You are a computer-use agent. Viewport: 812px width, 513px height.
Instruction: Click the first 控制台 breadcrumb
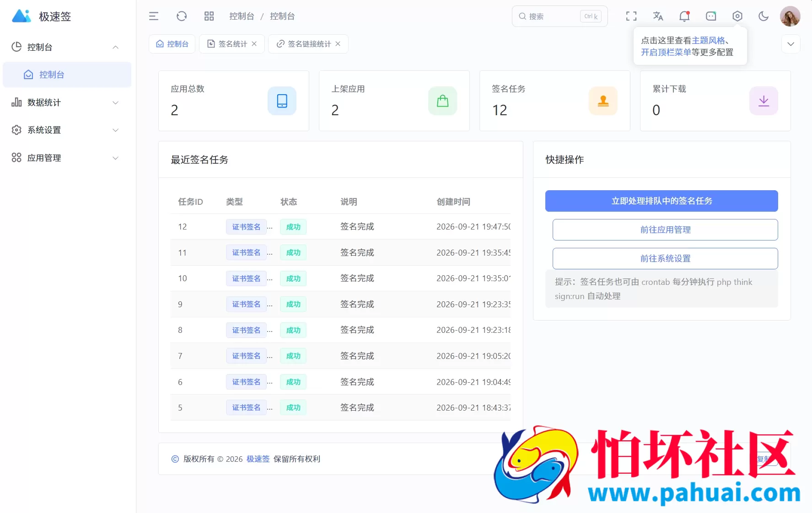pos(242,16)
